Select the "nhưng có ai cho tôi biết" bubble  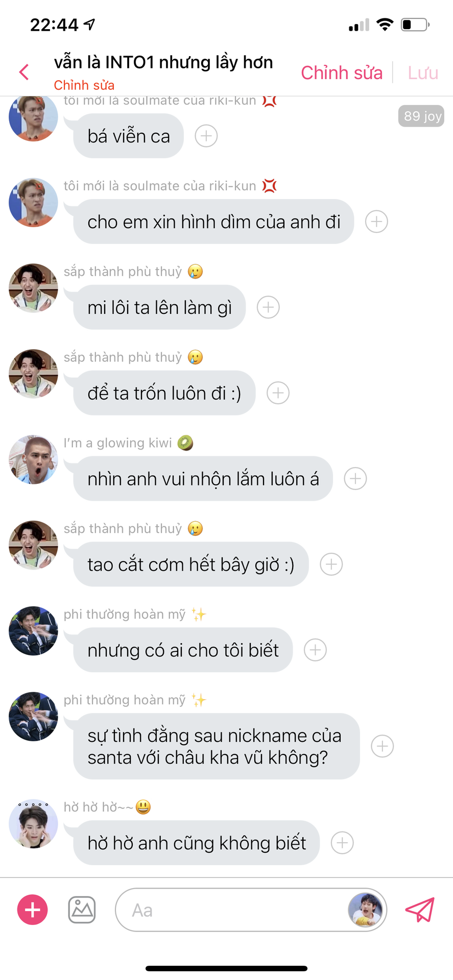tap(183, 650)
